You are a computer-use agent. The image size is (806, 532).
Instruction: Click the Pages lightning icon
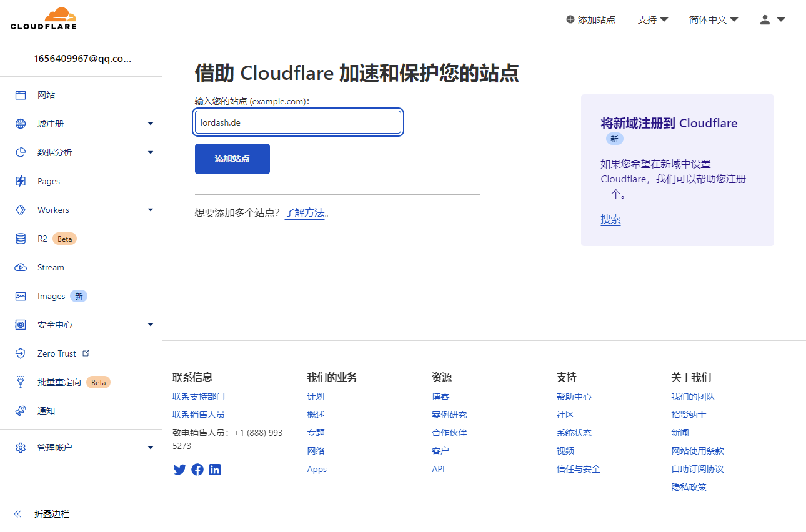click(21, 181)
